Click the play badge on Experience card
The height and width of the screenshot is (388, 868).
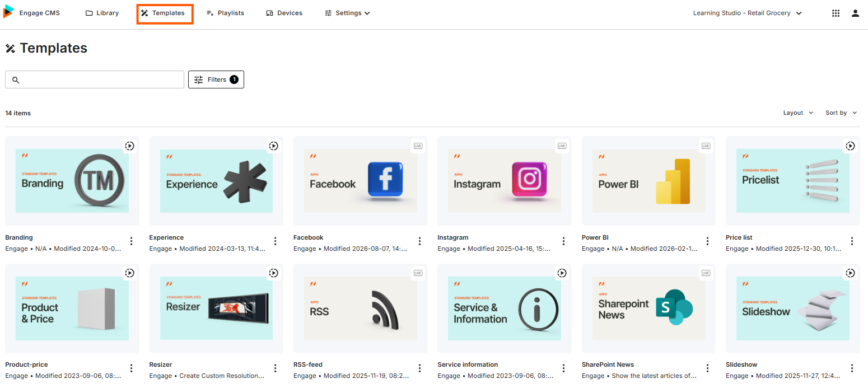click(x=273, y=146)
